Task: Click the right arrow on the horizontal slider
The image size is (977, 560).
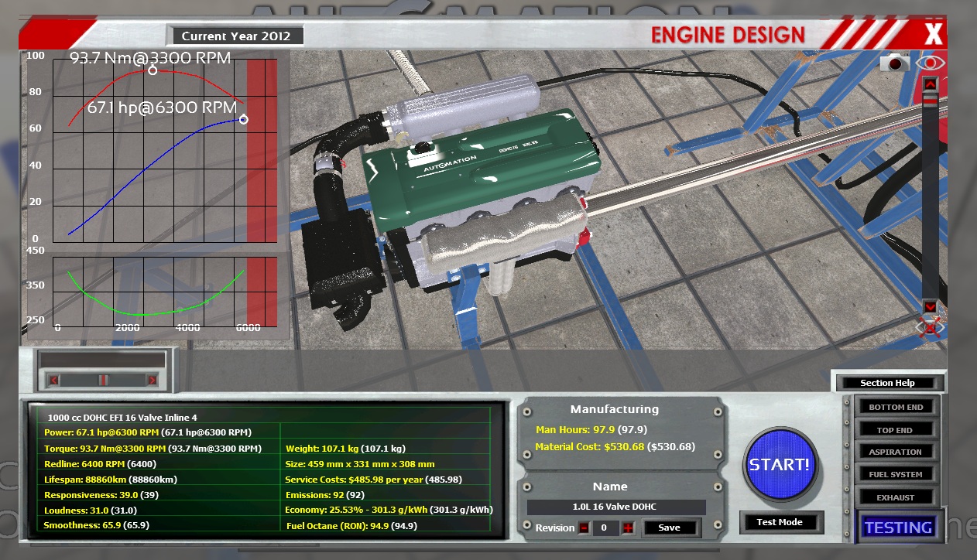Action: 152,379
